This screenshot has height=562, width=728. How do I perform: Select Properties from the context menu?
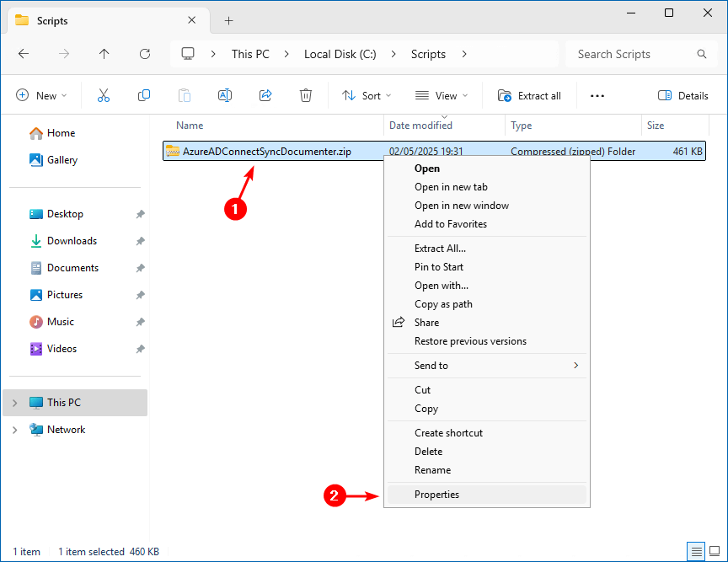[436, 495]
